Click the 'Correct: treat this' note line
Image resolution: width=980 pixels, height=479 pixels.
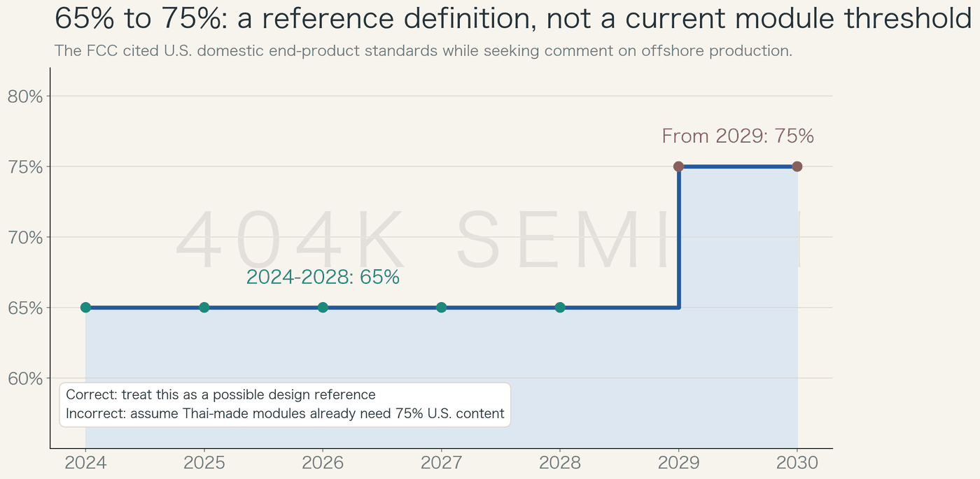(x=220, y=395)
